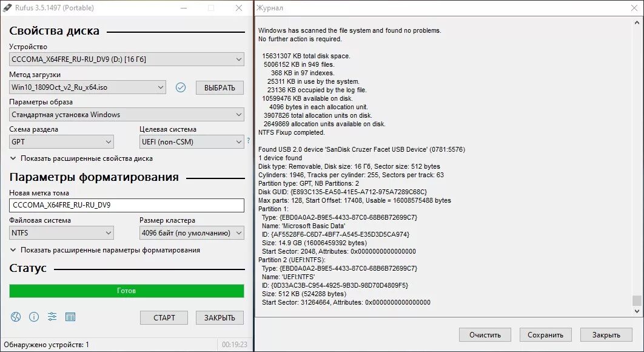644x352 pixels.
Task: Open application settings sliders icon
Action: 52,317
